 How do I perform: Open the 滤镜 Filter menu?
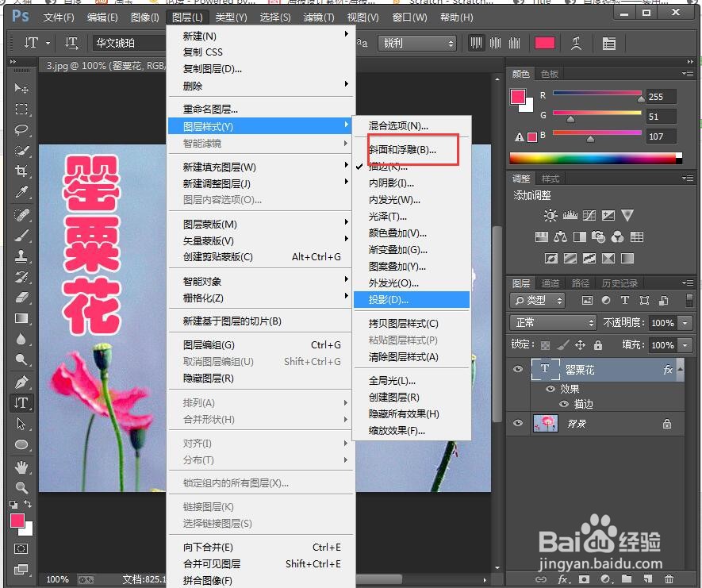(x=318, y=17)
